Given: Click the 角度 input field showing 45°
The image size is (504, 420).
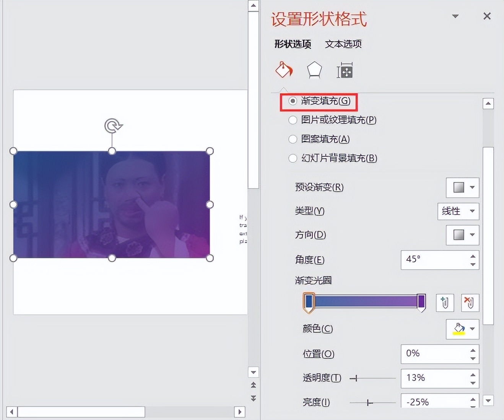Looking at the screenshot, I should click(x=434, y=260).
